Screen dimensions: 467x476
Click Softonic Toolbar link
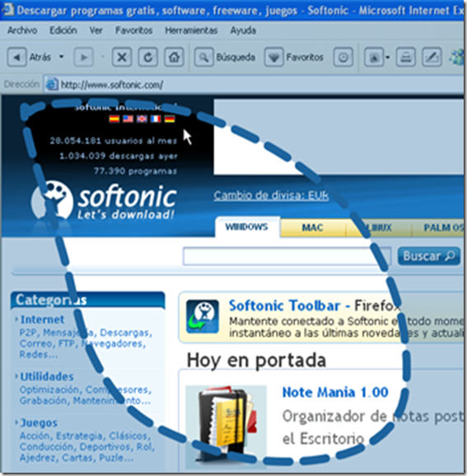[x=284, y=306]
